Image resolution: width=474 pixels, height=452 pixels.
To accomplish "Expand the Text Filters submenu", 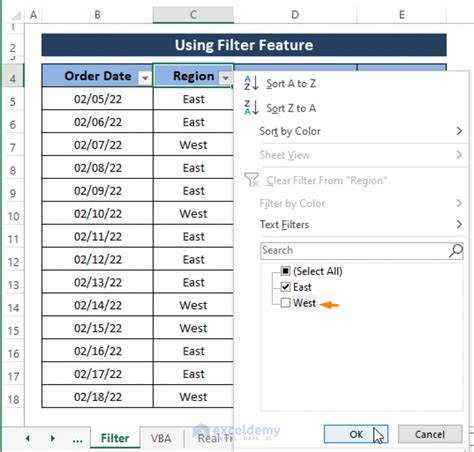I will point(361,225).
